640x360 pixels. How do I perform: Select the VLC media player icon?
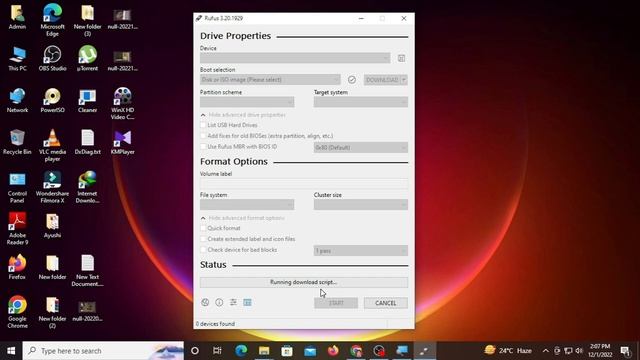[52, 145]
